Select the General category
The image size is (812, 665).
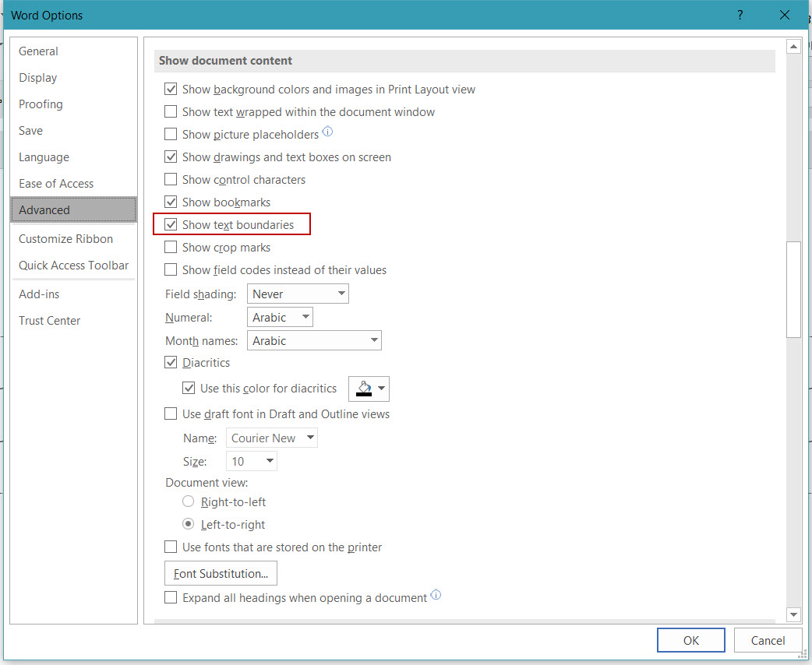click(73, 51)
